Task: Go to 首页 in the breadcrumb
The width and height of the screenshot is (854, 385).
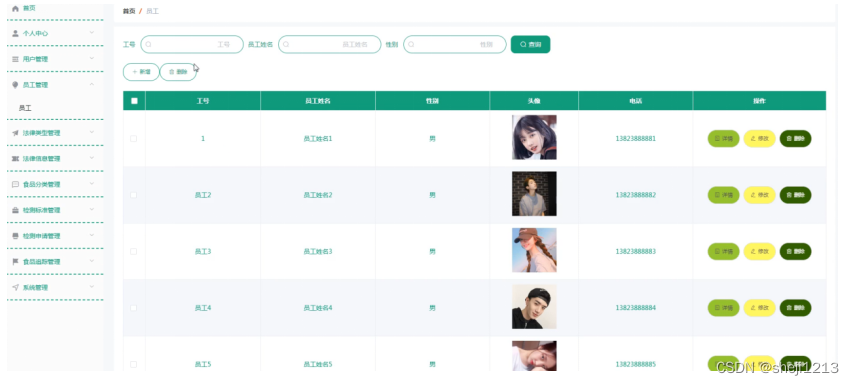Action: 129,11
